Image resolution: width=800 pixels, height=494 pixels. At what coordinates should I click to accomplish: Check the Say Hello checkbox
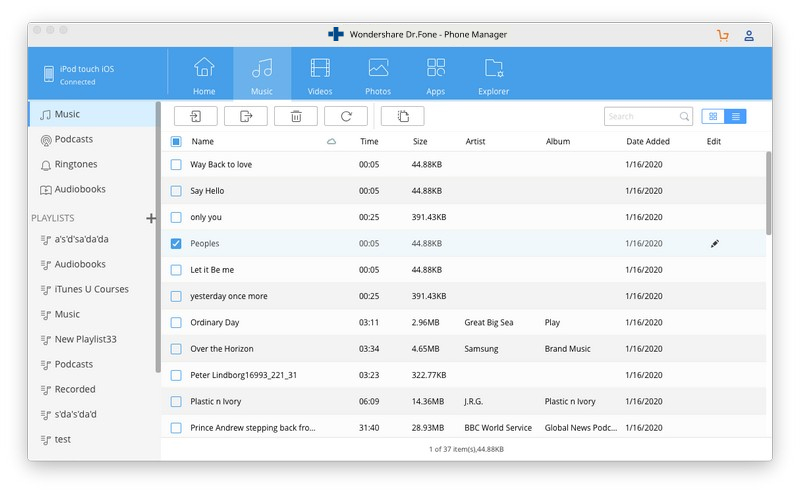(176, 191)
